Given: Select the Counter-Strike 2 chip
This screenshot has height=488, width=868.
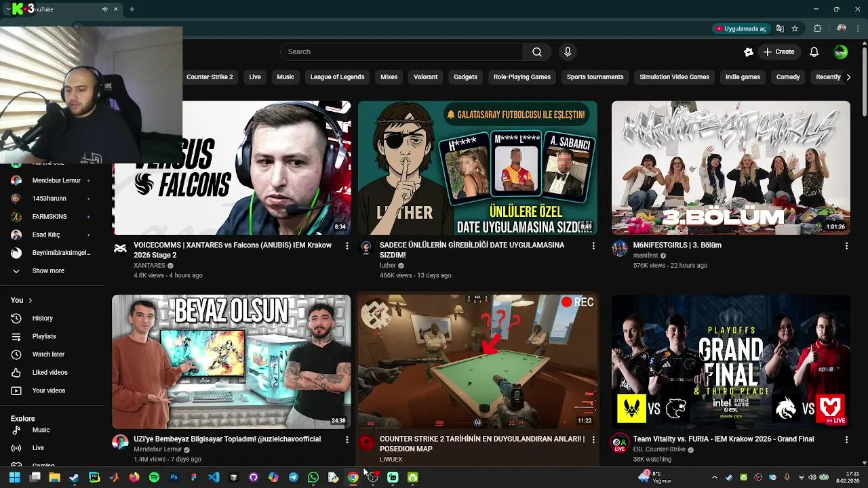Looking at the screenshot, I should (210, 77).
